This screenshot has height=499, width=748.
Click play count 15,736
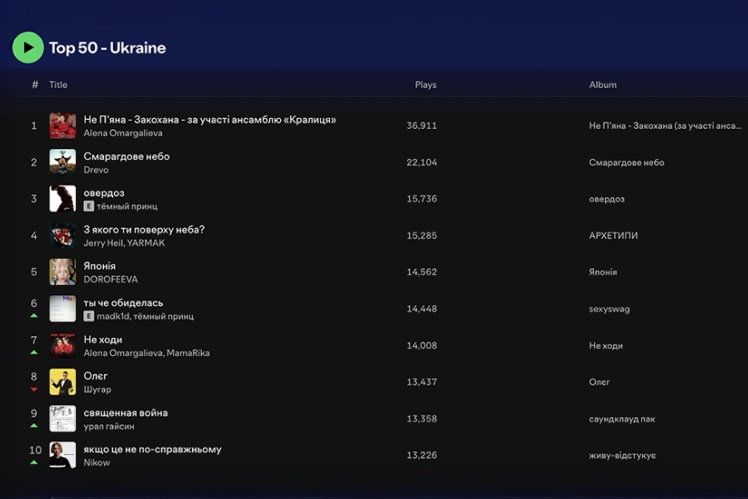pyautogui.click(x=422, y=198)
